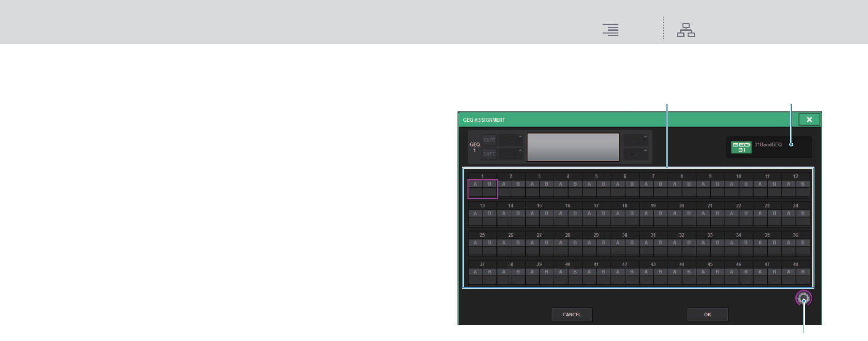Select slot A of rack 2
Image resolution: width=868 pixels, height=341 pixels.
point(504,189)
